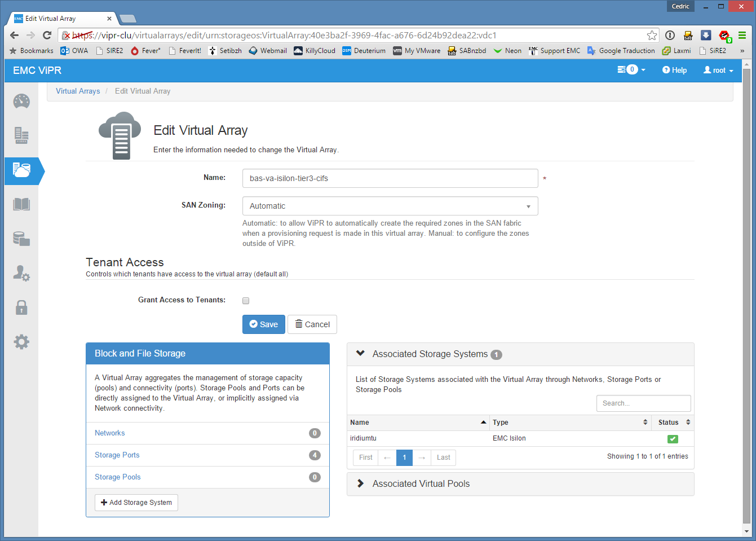756x541 pixels.
Task: Open the Setibzh bookmark
Action: point(225,51)
